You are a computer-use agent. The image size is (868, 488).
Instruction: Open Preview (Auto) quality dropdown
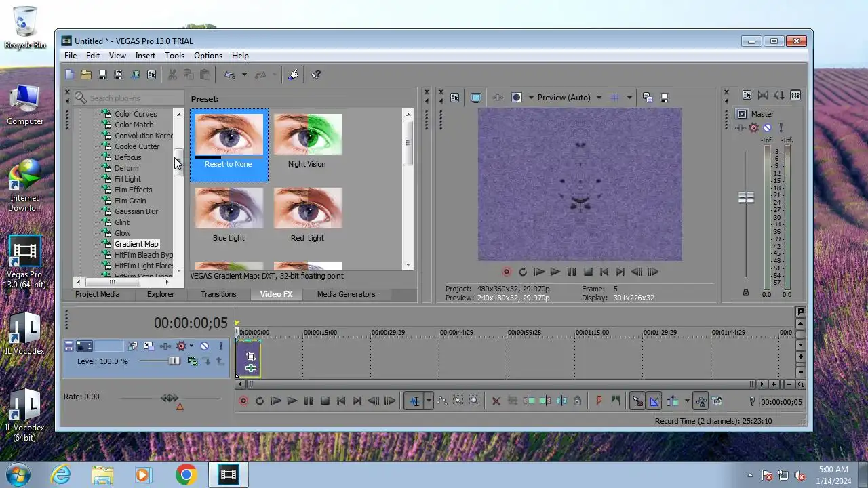coord(599,98)
